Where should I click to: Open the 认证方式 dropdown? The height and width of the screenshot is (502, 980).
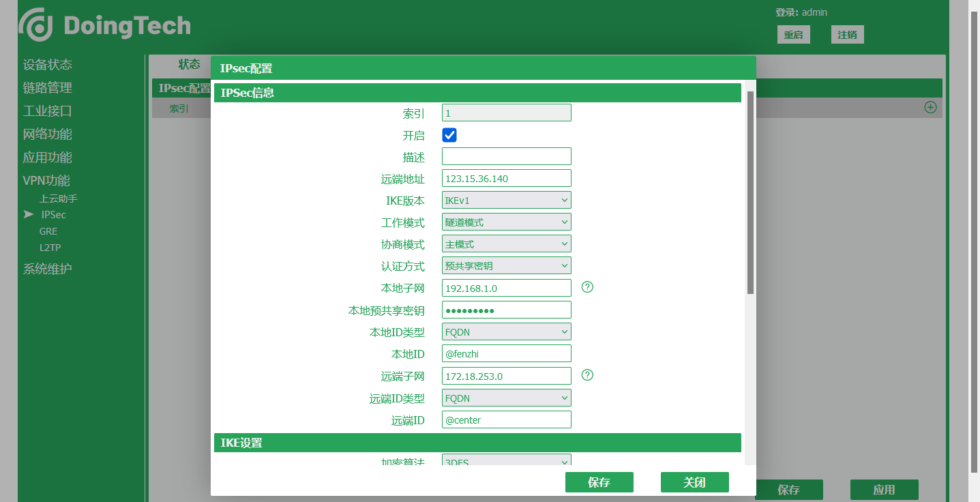point(507,265)
